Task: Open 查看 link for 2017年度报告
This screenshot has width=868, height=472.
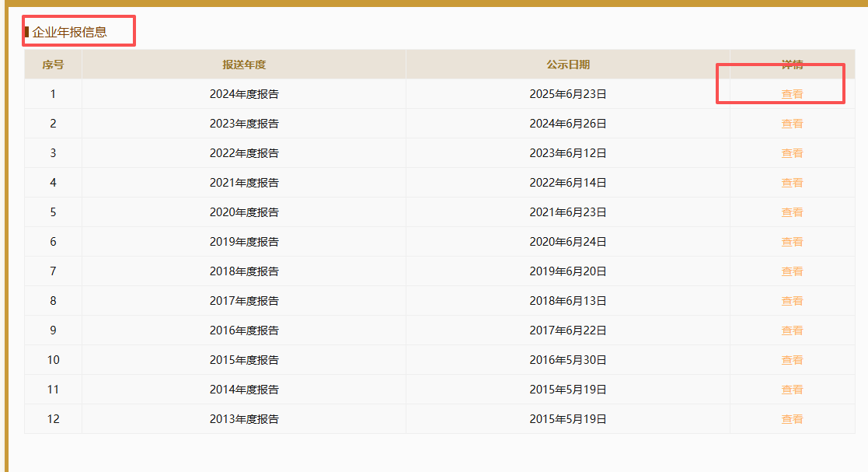Action: (792, 301)
